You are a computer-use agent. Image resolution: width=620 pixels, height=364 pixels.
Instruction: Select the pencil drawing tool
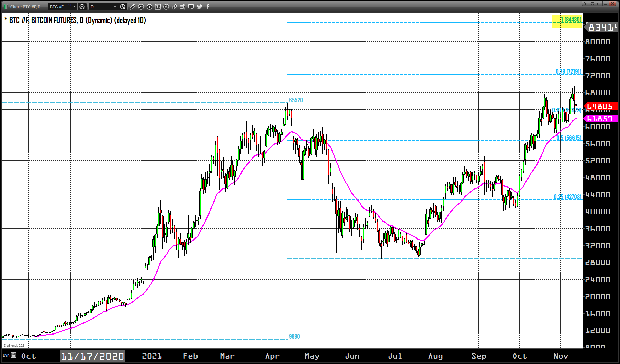[x=132, y=7]
